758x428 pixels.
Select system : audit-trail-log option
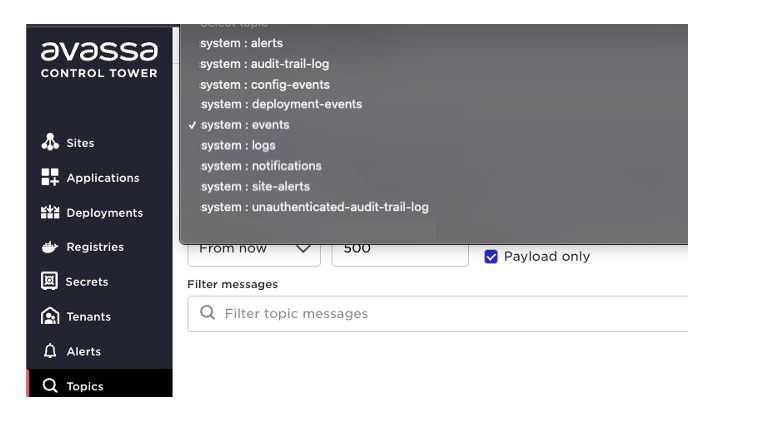click(264, 64)
